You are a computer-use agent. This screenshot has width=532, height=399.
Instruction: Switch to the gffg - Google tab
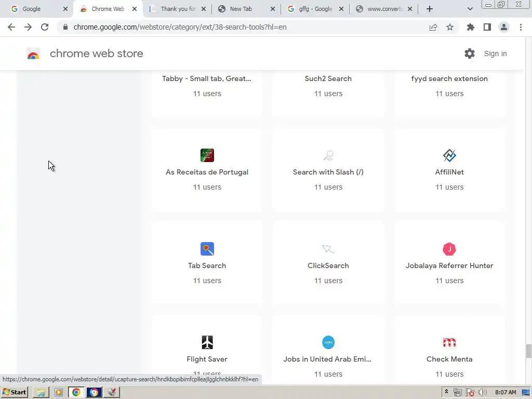point(315,9)
